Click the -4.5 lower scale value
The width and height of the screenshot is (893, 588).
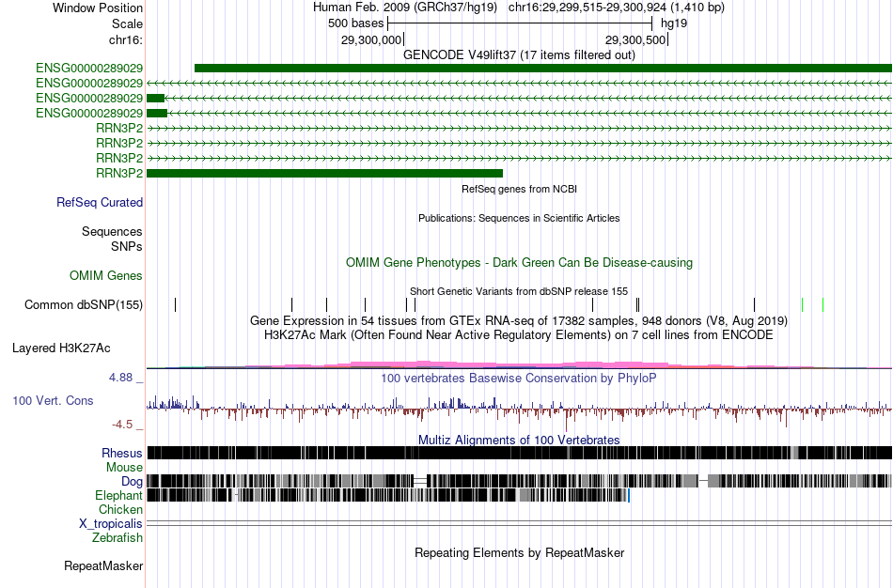pyautogui.click(x=122, y=424)
